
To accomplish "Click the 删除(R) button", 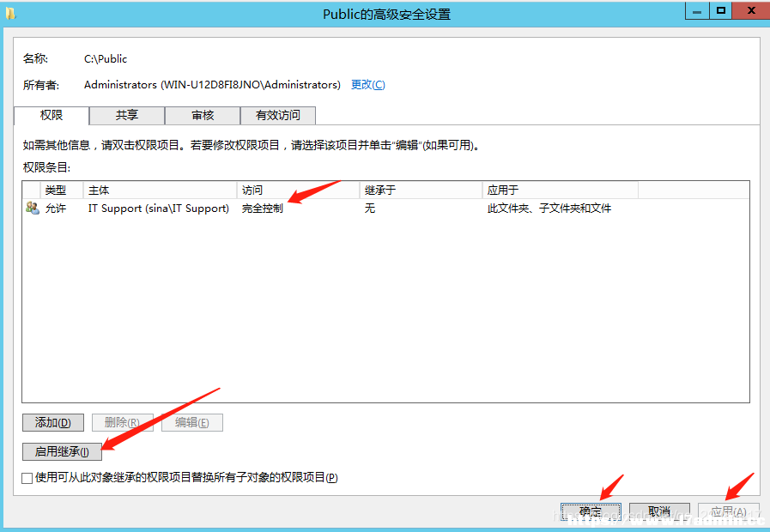I will (x=122, y=422).
